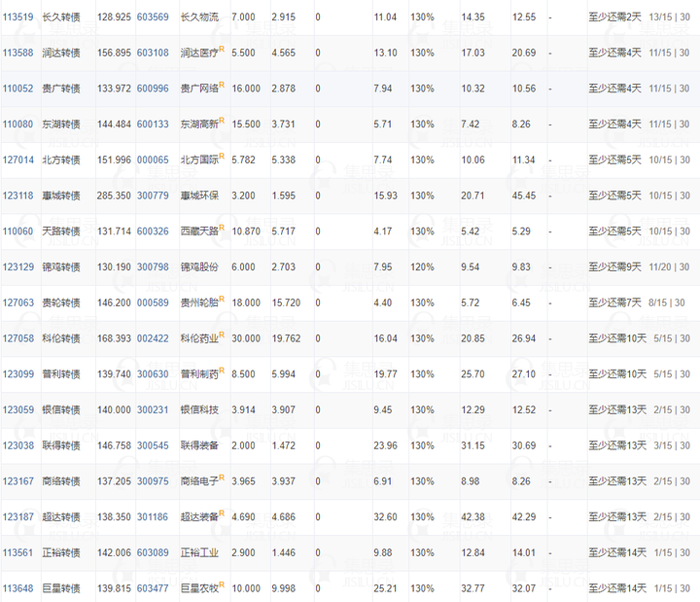The height and width of the screenshot is (602, 700).
Task: Open stock code 300630 link
Action: (x=153, y=374)
